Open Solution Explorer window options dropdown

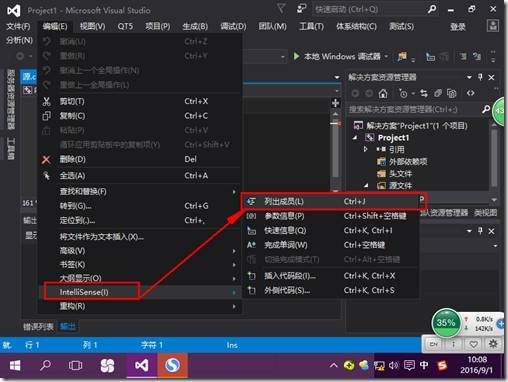pyautogui.click(x=469, y=77)
